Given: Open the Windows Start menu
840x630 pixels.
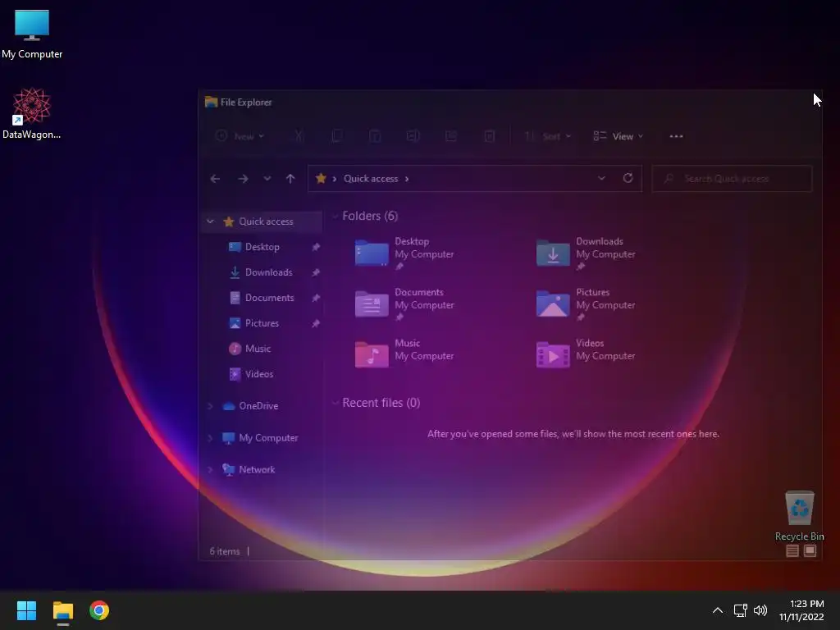Looking at the screenshot, I should (x=26, y=610).
